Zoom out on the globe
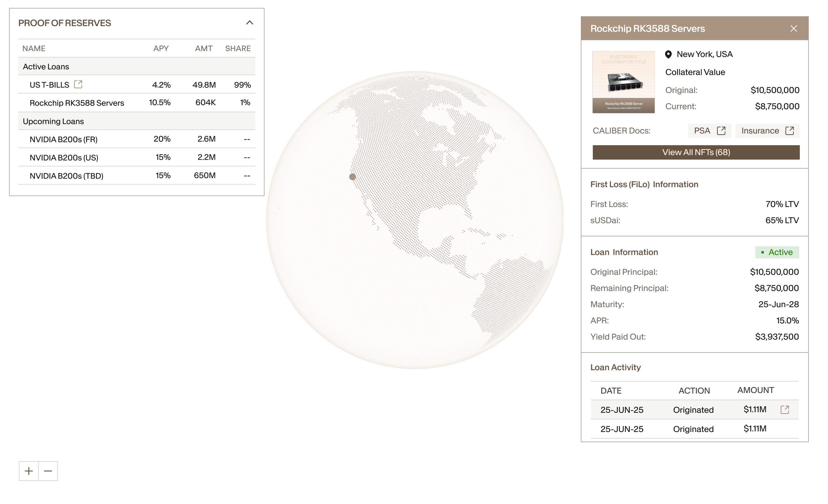Image resolution: width=828 pixels, height=504 pixels. (48, 471)
